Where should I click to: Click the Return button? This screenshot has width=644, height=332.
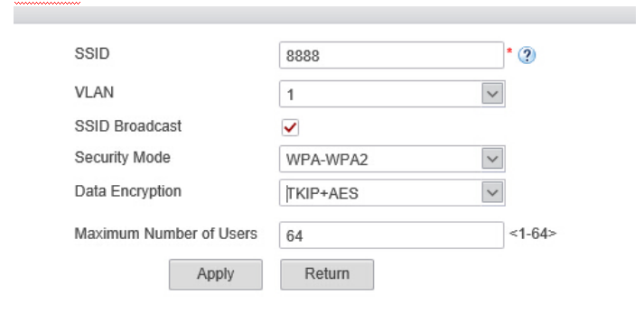pyautogui.click(x=327, y=274)
